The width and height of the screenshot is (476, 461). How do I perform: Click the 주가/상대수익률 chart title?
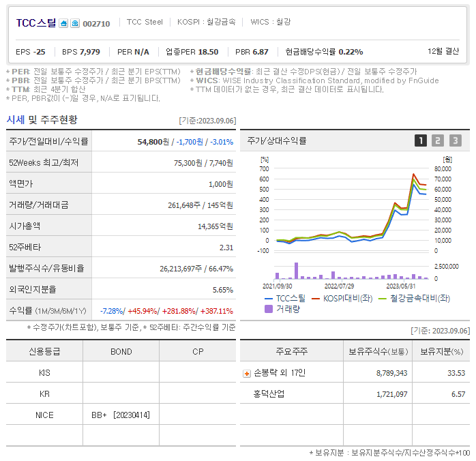277,140
